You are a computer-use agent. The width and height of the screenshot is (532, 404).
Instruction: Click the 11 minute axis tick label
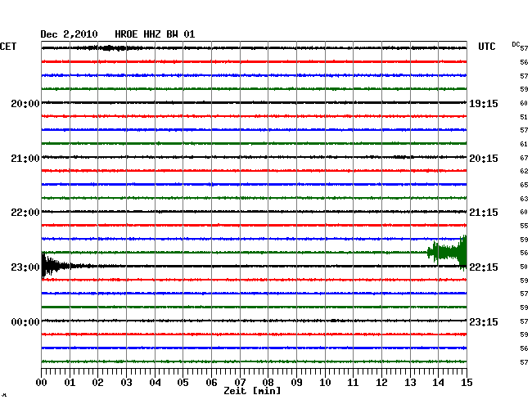pyautogui.click(x=353, y=383)
